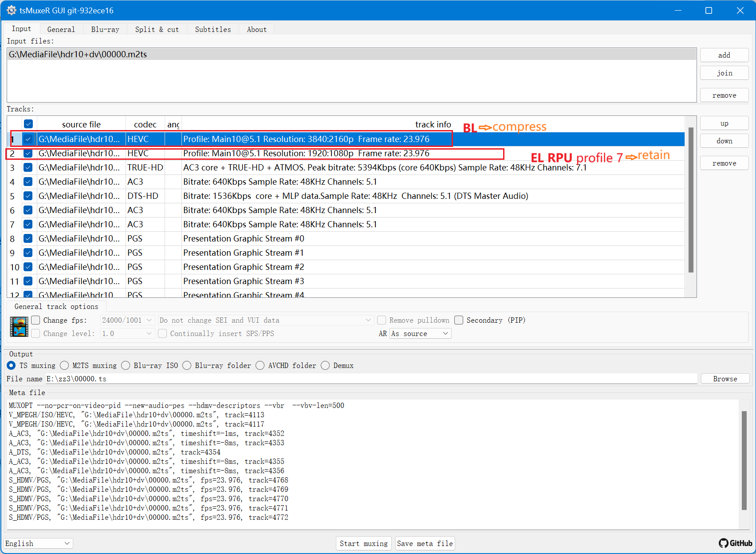Click the tsMuxeR gear app icon
Image resolution: width=756 pixels, height=554 pixels.
click(x=12, y=10)
